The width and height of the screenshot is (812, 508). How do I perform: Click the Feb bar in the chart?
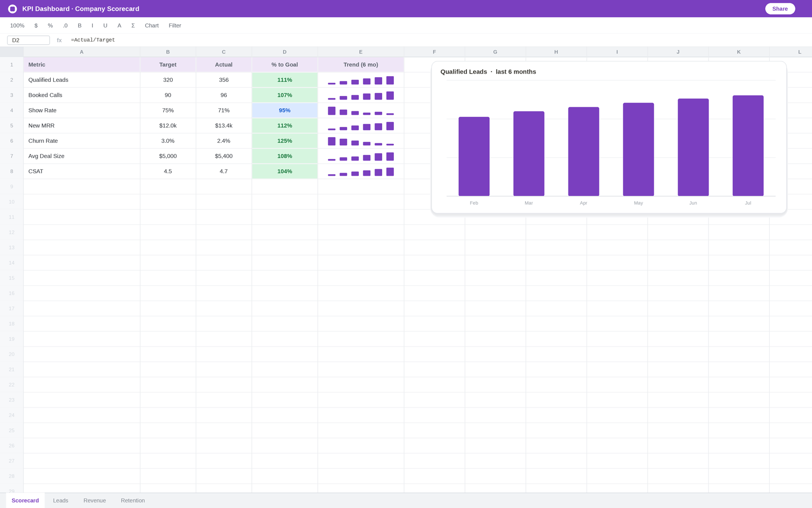(x=474, y=156)
